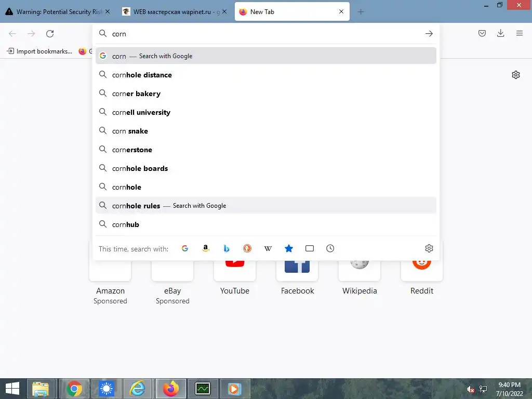Click the Go arrow in the address bar
Screen dimensions: 532x399
tap(429, 34)
